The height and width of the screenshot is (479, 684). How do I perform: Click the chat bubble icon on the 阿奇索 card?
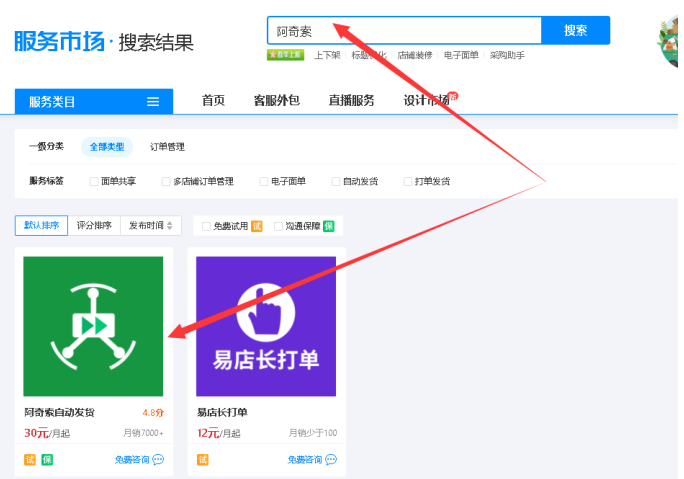click(x=158, y=459)
